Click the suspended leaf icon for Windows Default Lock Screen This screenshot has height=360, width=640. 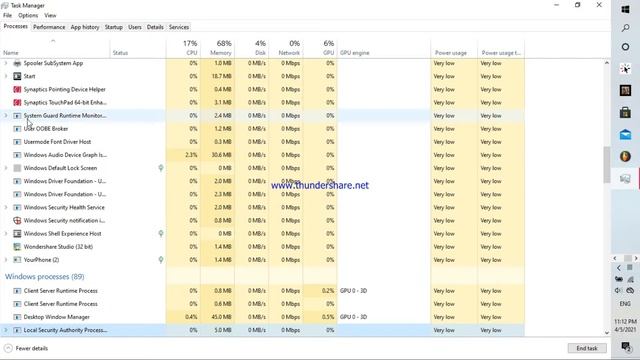point(161,168)
